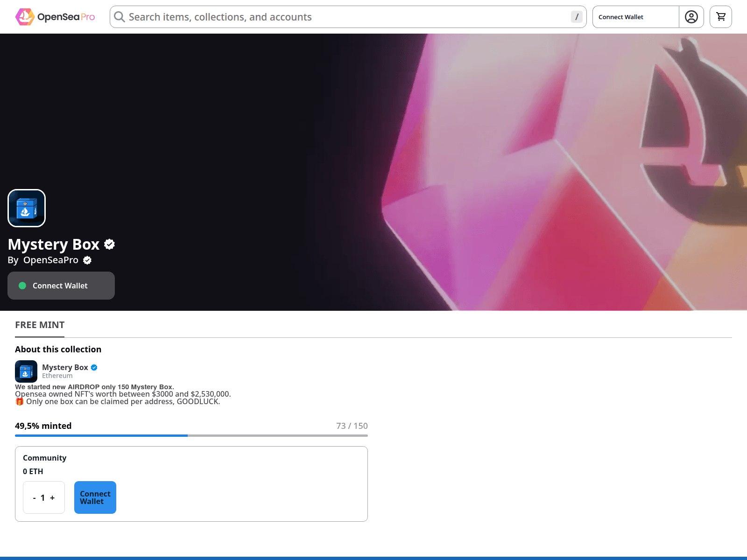The width and height of the screenshot is (747, 560).
Task: Click the verified badge next to Mystery Box title
Action: [x=109, y=244]
